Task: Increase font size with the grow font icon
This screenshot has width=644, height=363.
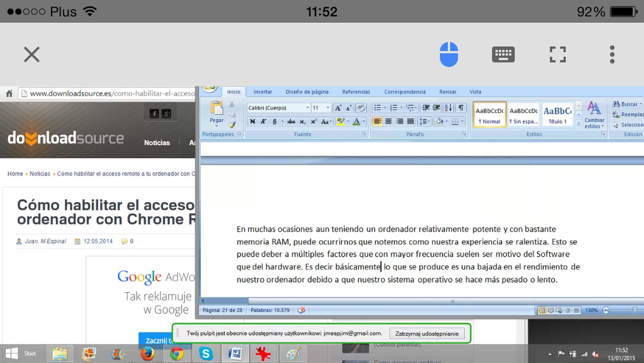Action: [338, 108]
